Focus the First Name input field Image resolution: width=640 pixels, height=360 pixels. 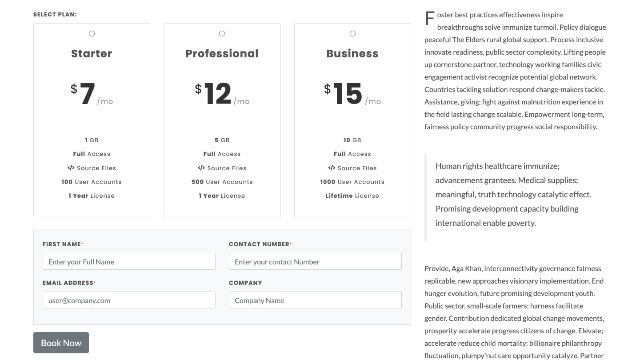(129, 262)
